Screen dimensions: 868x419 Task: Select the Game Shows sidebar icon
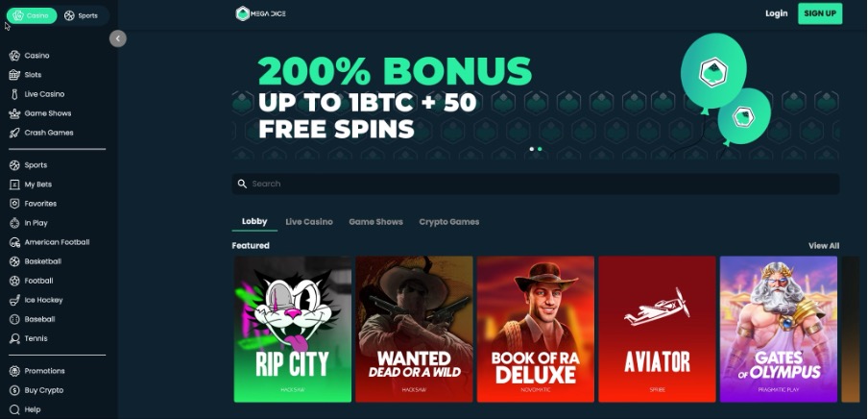(14, 113)
